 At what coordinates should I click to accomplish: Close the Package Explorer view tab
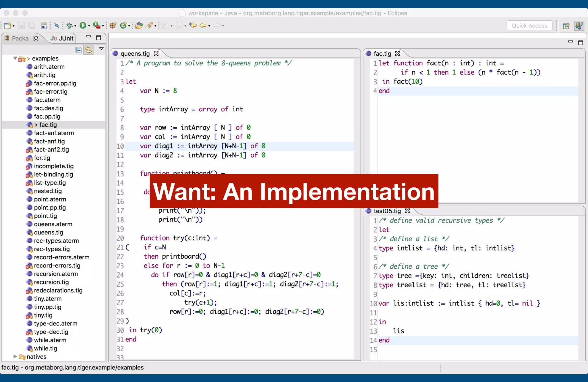36,38
